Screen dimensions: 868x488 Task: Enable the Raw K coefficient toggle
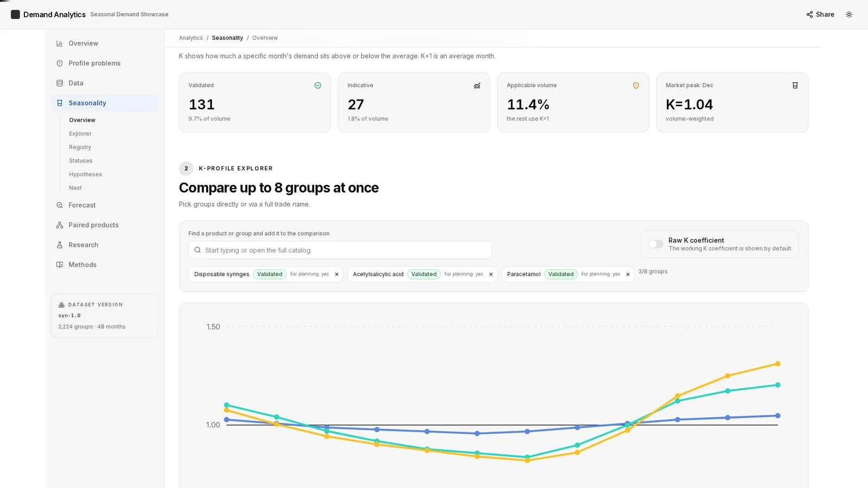point(656,245)
